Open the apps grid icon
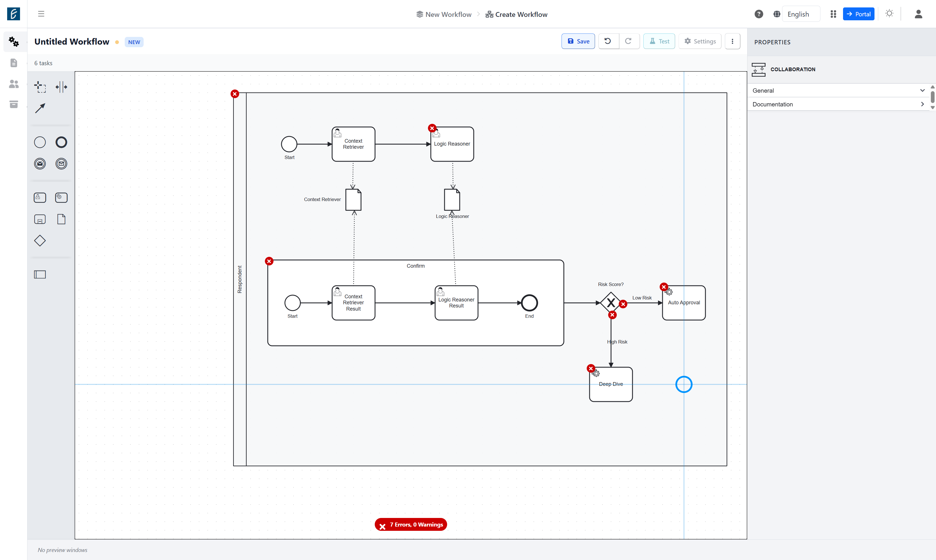The width and height of the screenshot is (936, 560). pyautogui.click(x=833, y=14)
